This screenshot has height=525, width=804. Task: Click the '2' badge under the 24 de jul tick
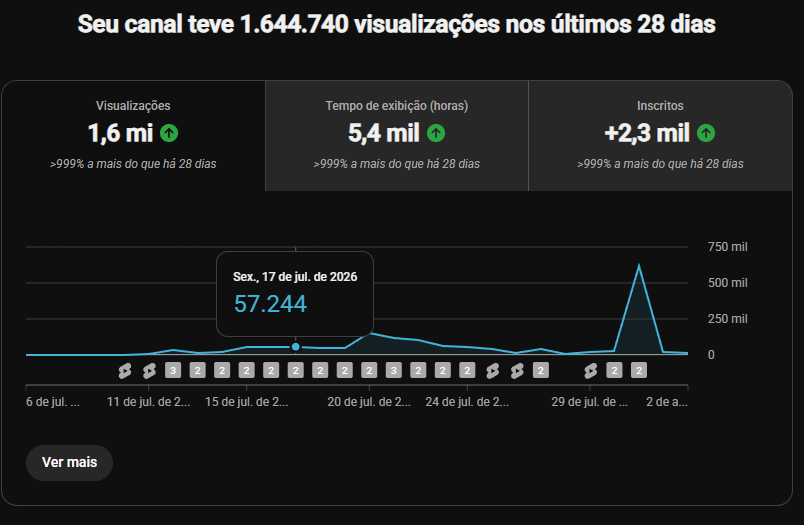pos(467,370)
